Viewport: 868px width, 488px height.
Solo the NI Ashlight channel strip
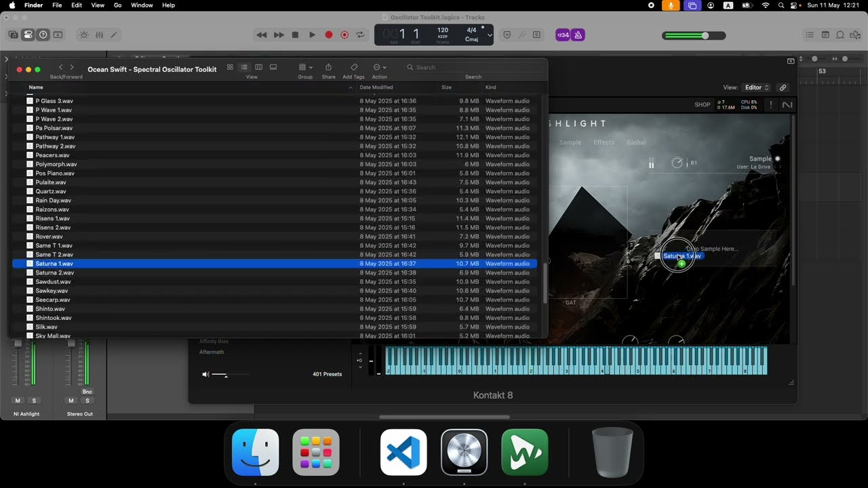click(34, 401)
